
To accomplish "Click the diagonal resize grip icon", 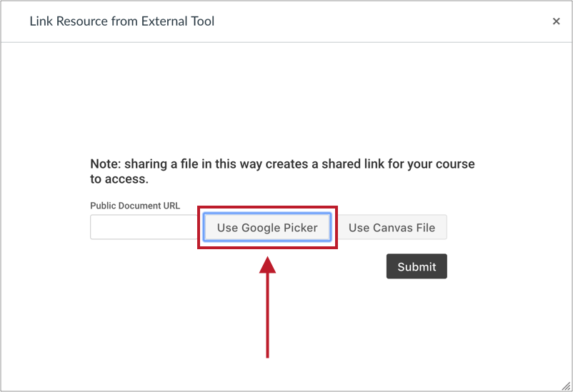I will (566, 386).
